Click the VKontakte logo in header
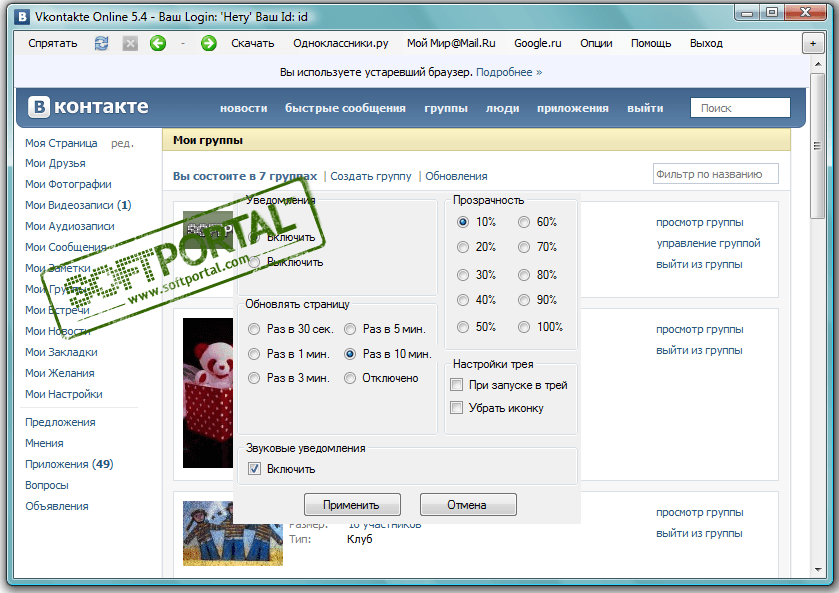Viewport: 839px width, 593px height. (88, 107)
